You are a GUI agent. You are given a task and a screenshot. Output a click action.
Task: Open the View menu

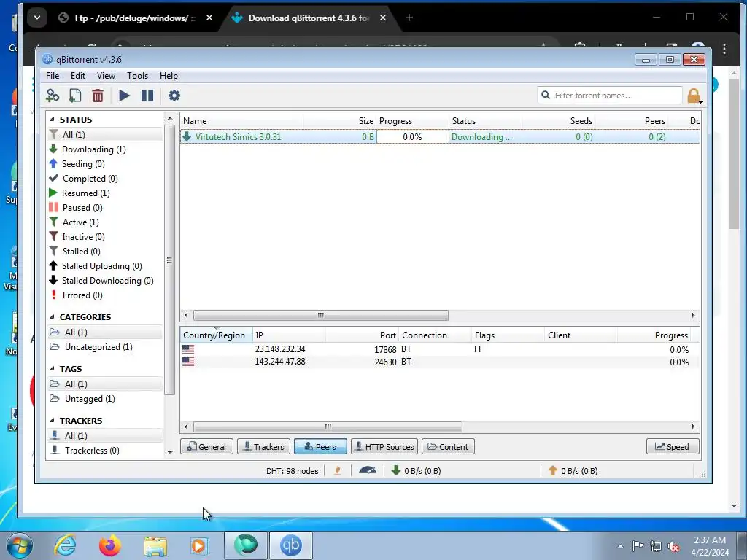click(106, 76)
